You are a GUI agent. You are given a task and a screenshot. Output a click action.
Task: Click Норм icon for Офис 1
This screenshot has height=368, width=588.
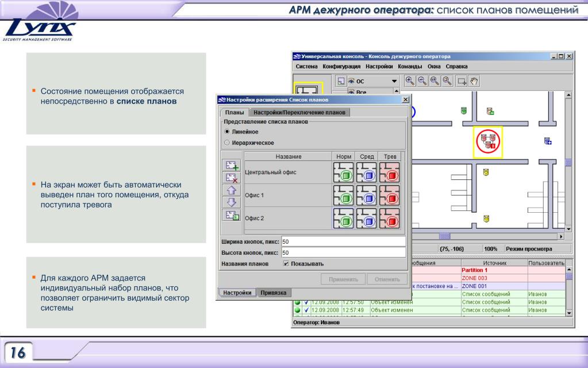click(x=343, y=195)
